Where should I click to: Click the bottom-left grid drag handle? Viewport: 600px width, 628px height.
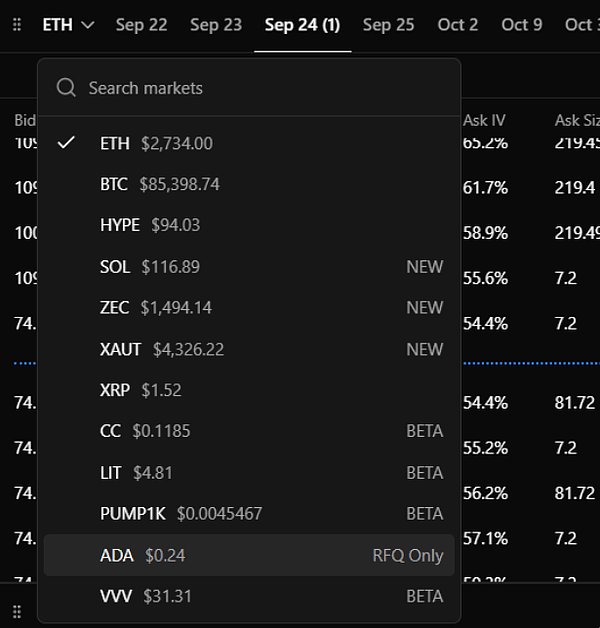[x=17, y=612]
